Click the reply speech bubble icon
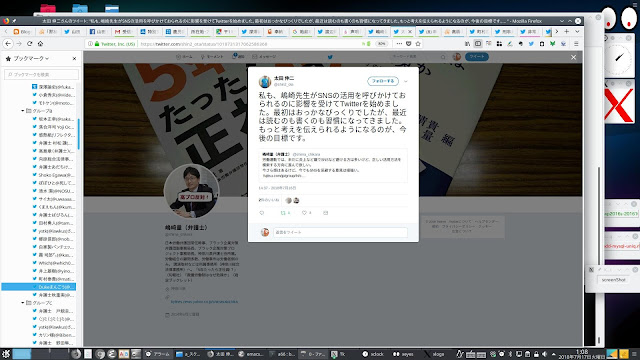This screenshot has width=640, height=360. [262, 213]
